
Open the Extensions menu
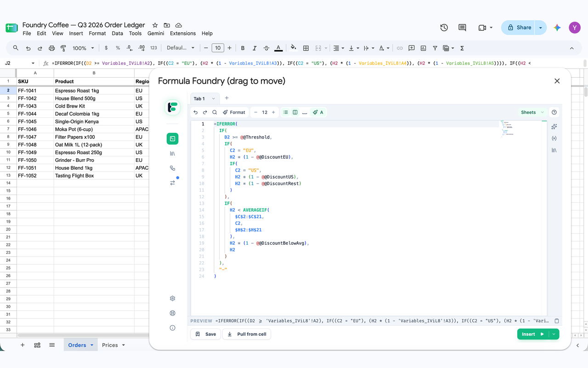pyautogui.click(x=183, y=33)
